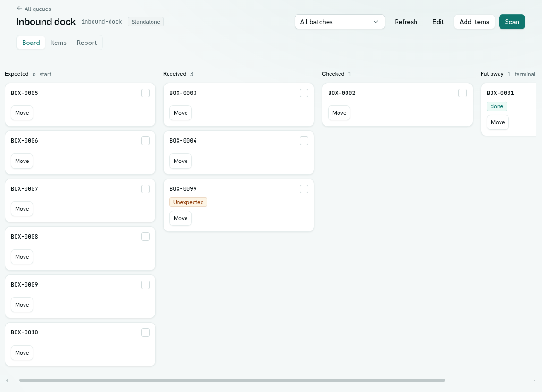Viewport: 542px width, 392px height.
Task: Move item BOX-0009
Action: click(x=22, y=305)
